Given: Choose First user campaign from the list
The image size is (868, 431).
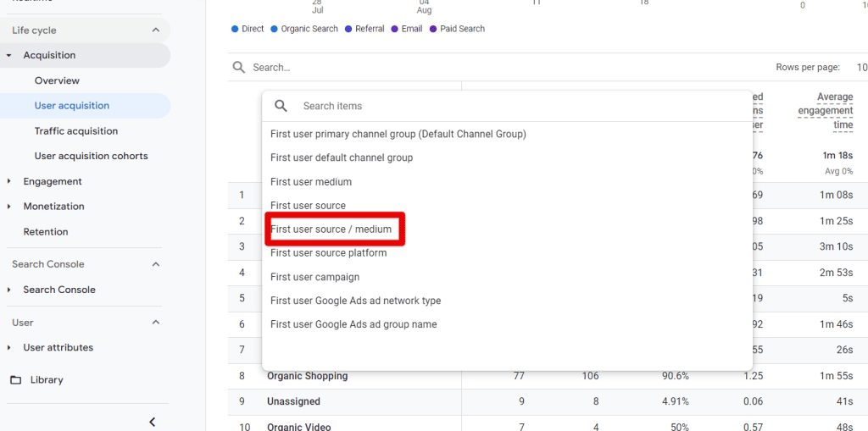Looking at the screenshot, I should (314, 277).
